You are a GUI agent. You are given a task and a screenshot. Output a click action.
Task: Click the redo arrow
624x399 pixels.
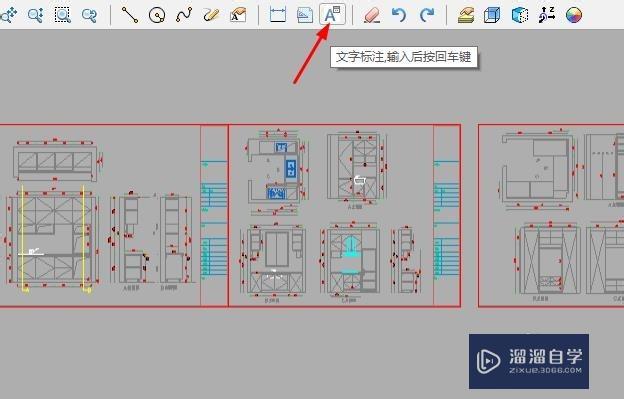coord(427,15)
